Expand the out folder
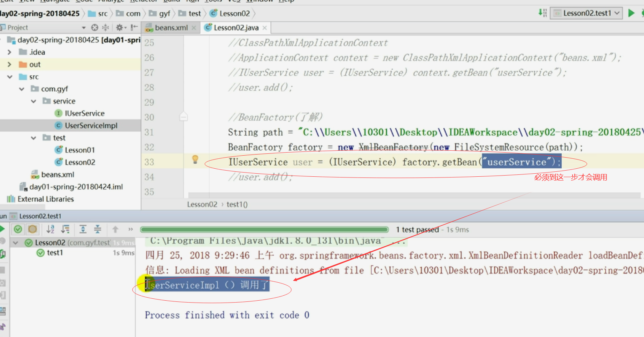 click(10, 64)
